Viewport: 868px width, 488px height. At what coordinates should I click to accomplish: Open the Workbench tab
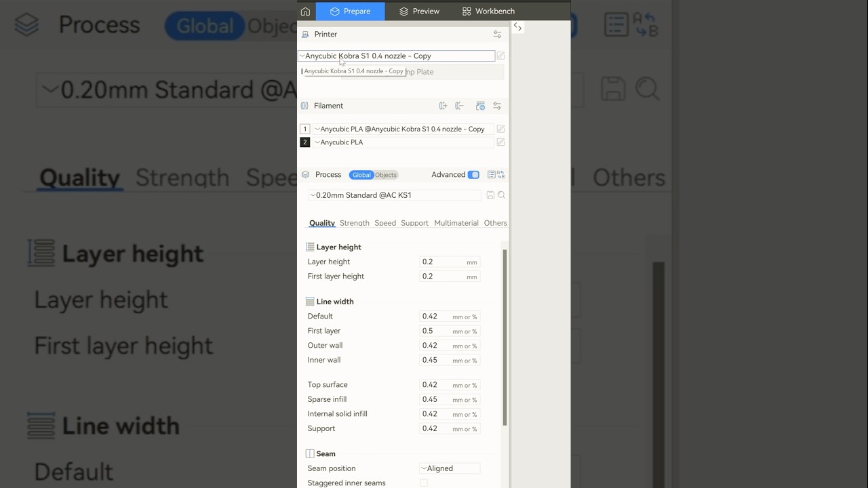tap(488, 12)
